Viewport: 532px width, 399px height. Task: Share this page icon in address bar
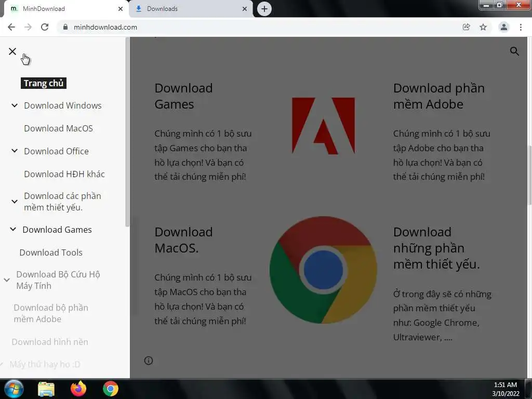tap(466, 27)
